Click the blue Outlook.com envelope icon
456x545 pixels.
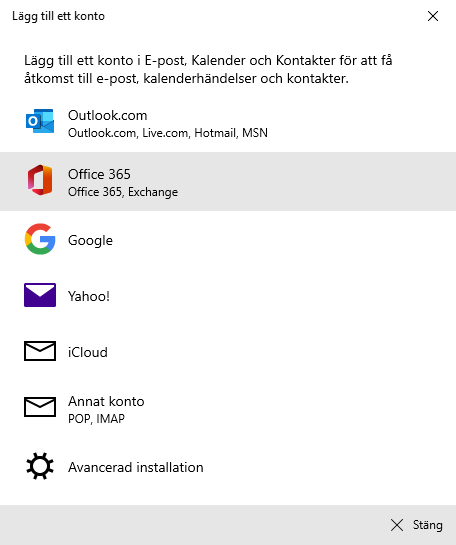click(40, 121)
